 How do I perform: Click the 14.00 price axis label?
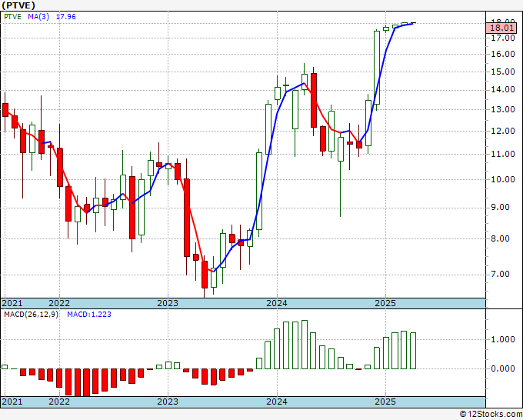[503, 90]
